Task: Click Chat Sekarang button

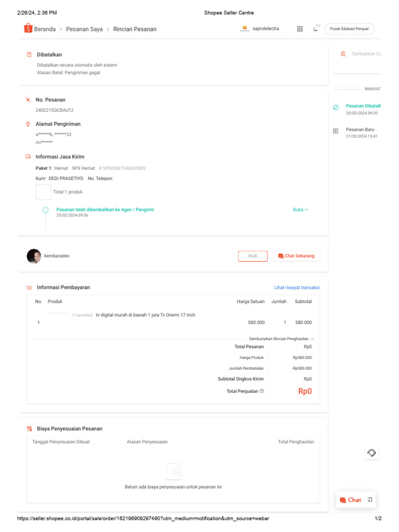Action: pyautogui.click(x=296, y=256)
